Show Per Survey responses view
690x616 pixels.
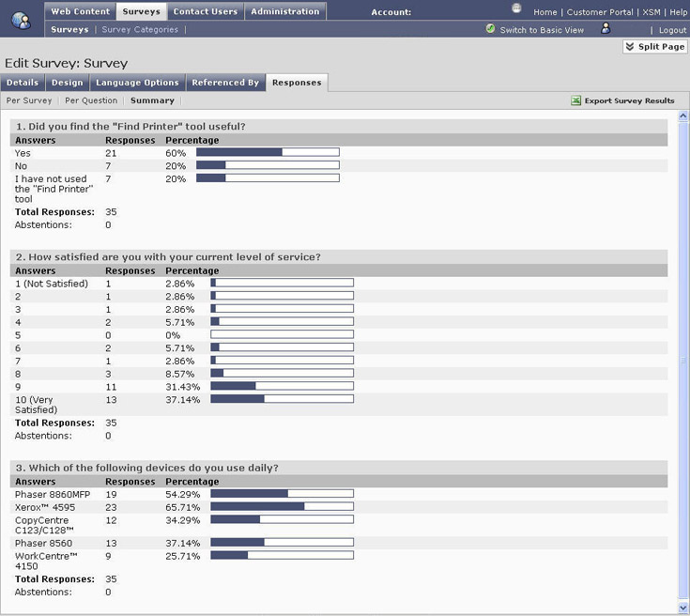coord(29,100)
